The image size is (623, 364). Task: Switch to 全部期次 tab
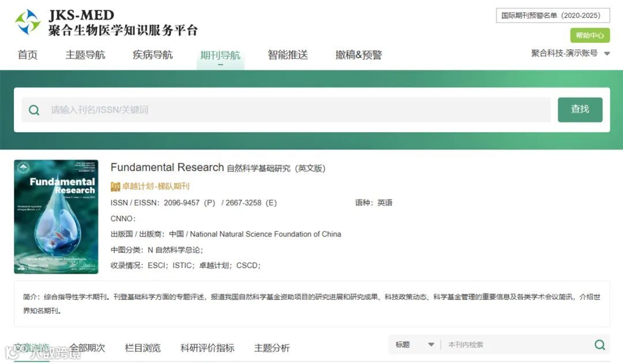pos(88,348)
